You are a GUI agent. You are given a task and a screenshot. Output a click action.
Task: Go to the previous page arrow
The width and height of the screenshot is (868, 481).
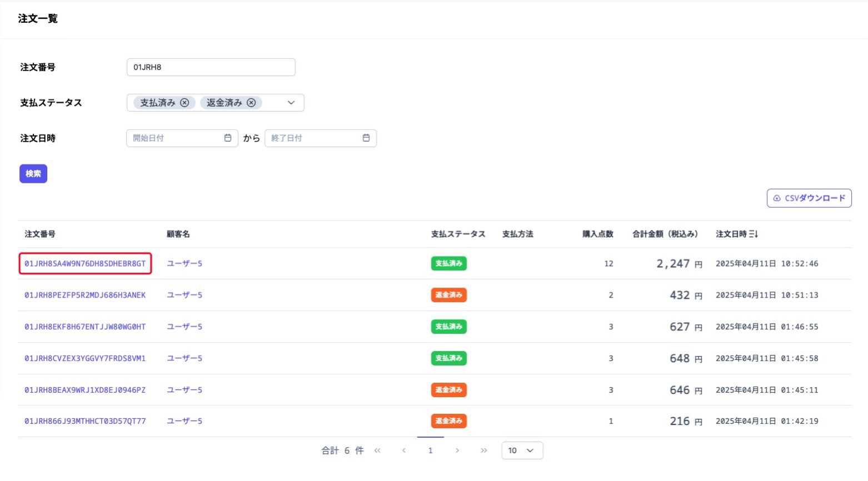tap(404, 450)
